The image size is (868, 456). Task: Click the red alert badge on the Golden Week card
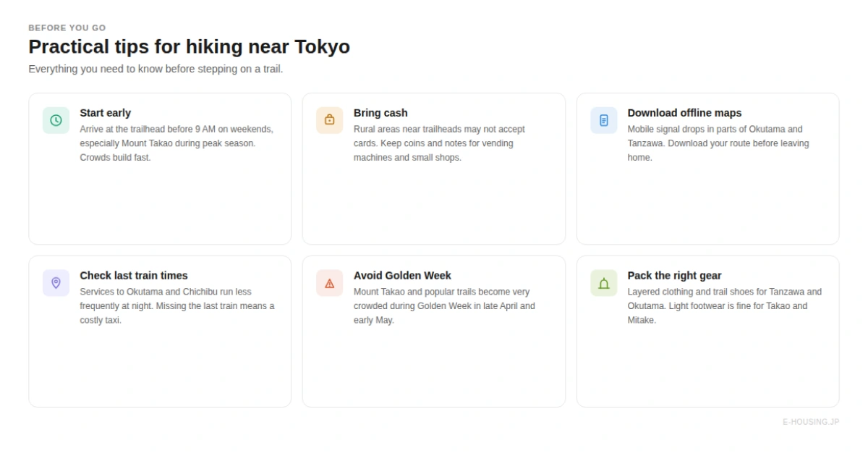point(329,282)
